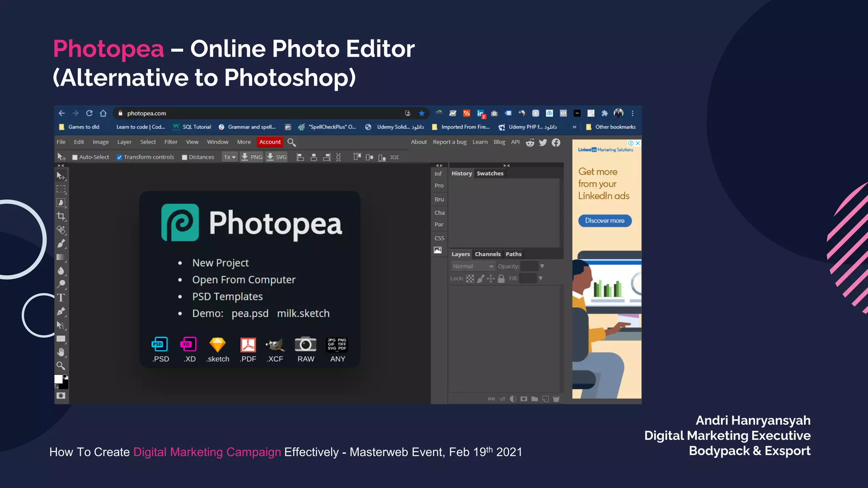868x488 pixels.
Task: Click the align right edges icon
Action: coord(326,157)
